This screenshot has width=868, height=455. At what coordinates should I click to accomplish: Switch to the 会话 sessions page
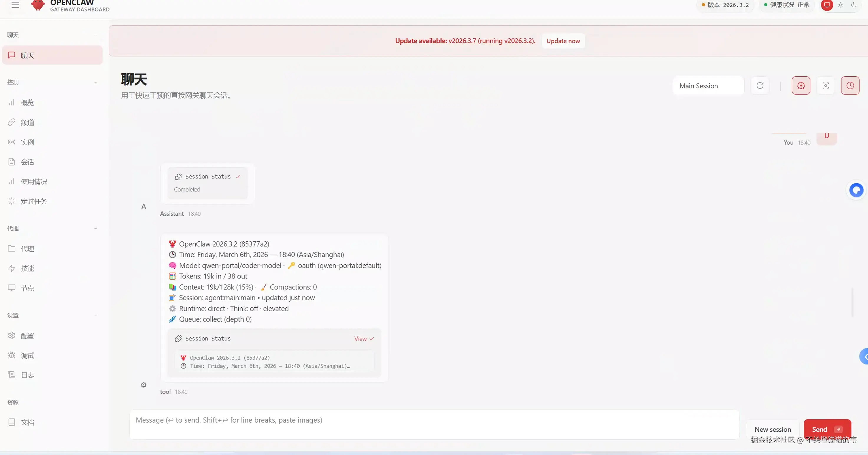[28, 161]
